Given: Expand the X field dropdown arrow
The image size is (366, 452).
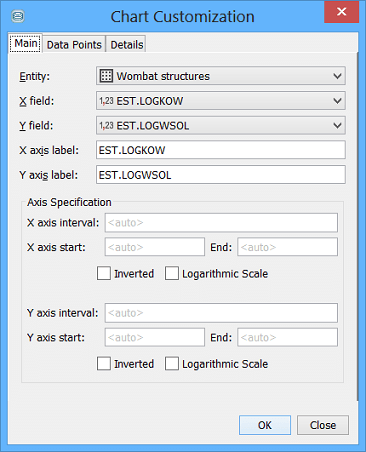Looking at the screenshot, I should pos(337,101).
